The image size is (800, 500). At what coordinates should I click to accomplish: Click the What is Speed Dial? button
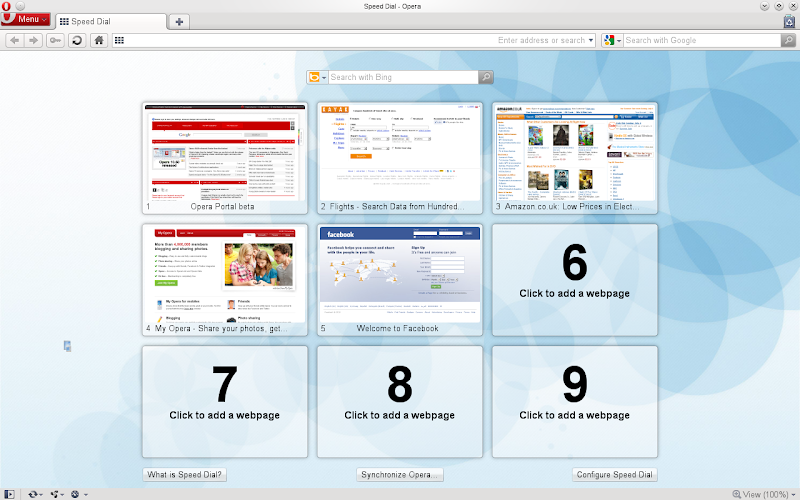[184, 474]
